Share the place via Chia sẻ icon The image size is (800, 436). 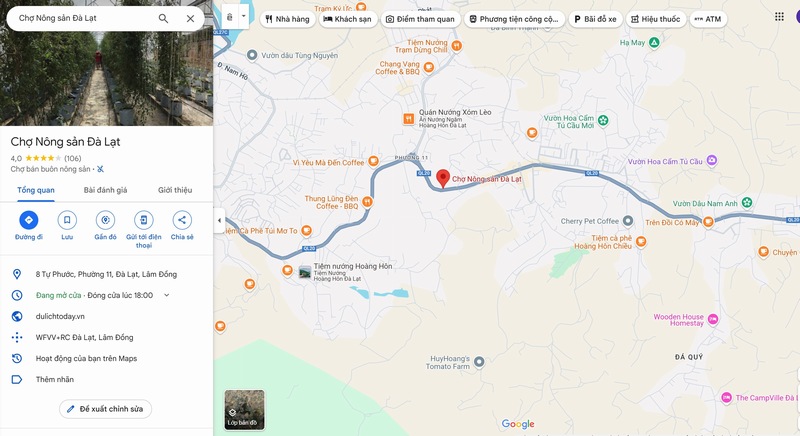point(182,220)
